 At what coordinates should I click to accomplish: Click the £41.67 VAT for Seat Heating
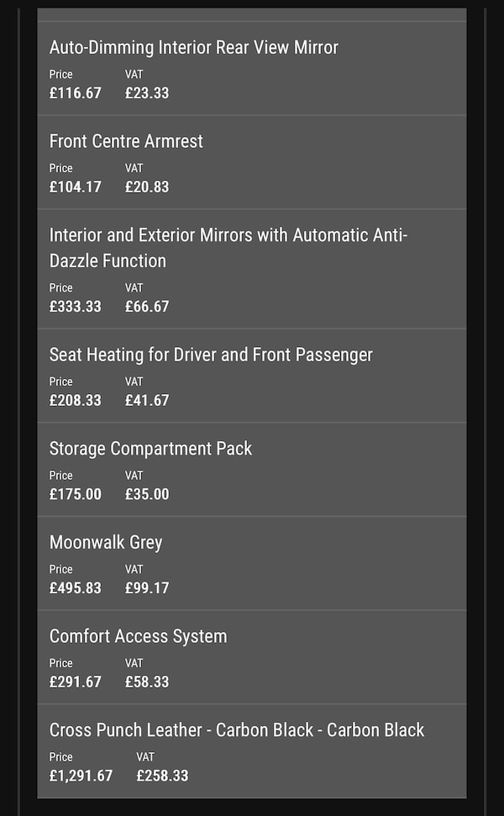147,400
